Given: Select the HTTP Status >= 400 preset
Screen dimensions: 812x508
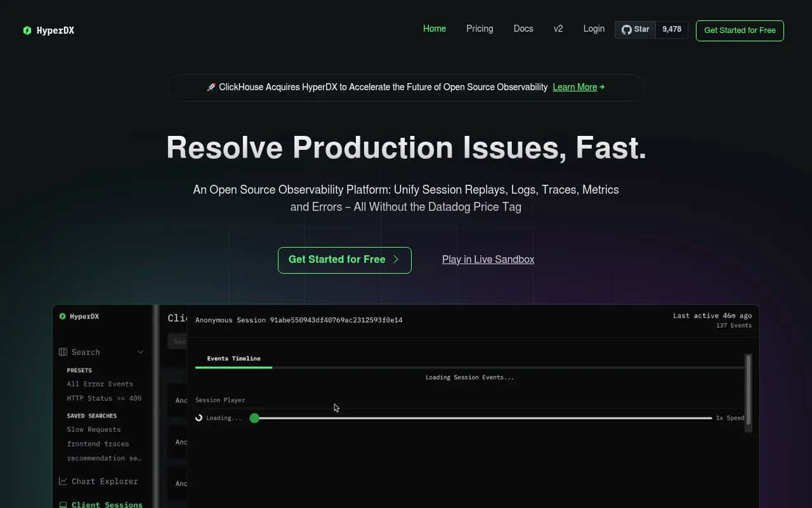Looking at the screenshot, I should [104, 398].
